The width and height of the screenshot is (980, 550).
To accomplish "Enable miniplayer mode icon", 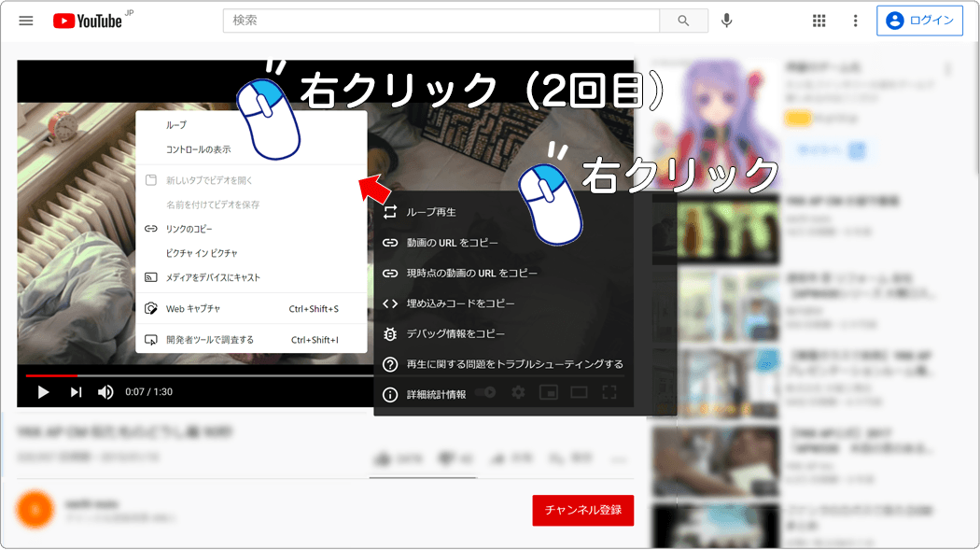I will coord(549,392).
